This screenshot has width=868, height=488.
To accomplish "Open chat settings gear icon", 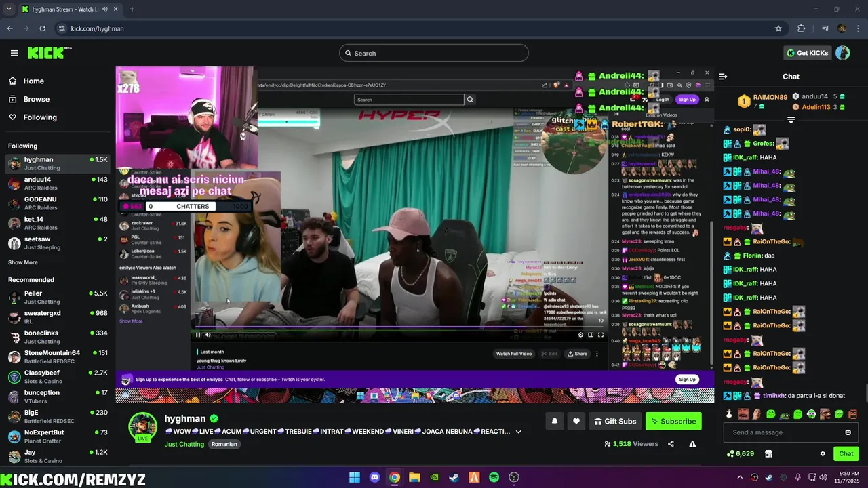I will click(823, 453).
